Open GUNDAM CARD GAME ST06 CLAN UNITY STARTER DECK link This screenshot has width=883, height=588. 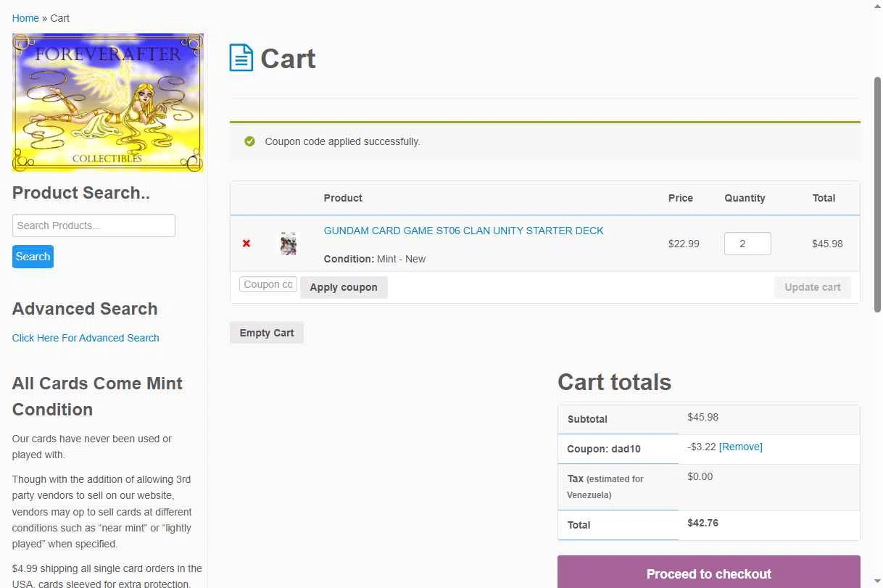464,231
